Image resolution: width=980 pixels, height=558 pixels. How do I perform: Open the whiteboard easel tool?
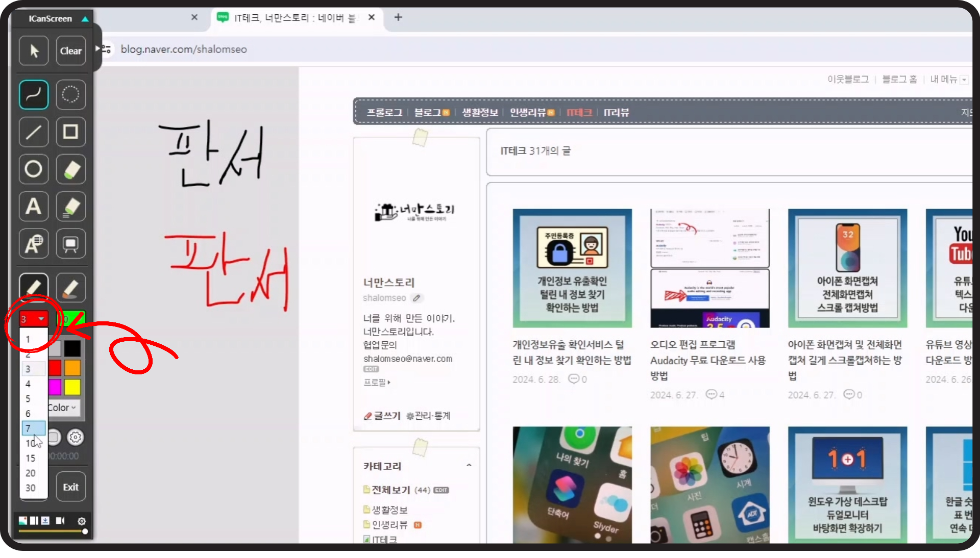(x=70, y=244)
